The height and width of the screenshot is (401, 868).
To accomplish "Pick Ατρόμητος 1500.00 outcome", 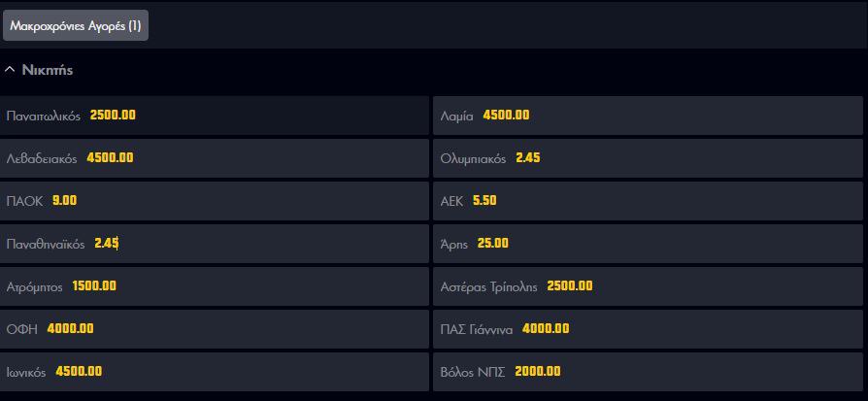I will [215, 285].
